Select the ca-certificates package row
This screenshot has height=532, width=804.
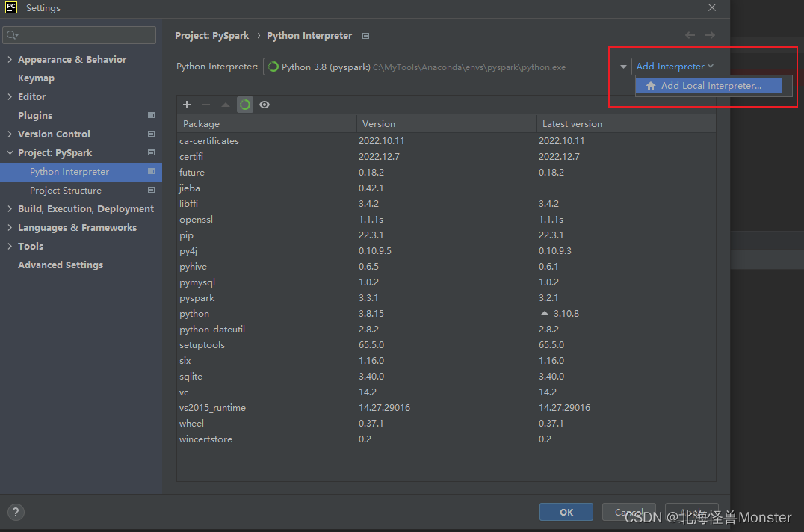click(446, 141)
